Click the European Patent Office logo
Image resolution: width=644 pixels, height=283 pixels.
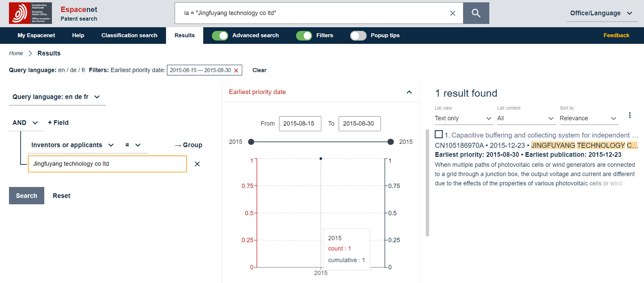(30, 13)
